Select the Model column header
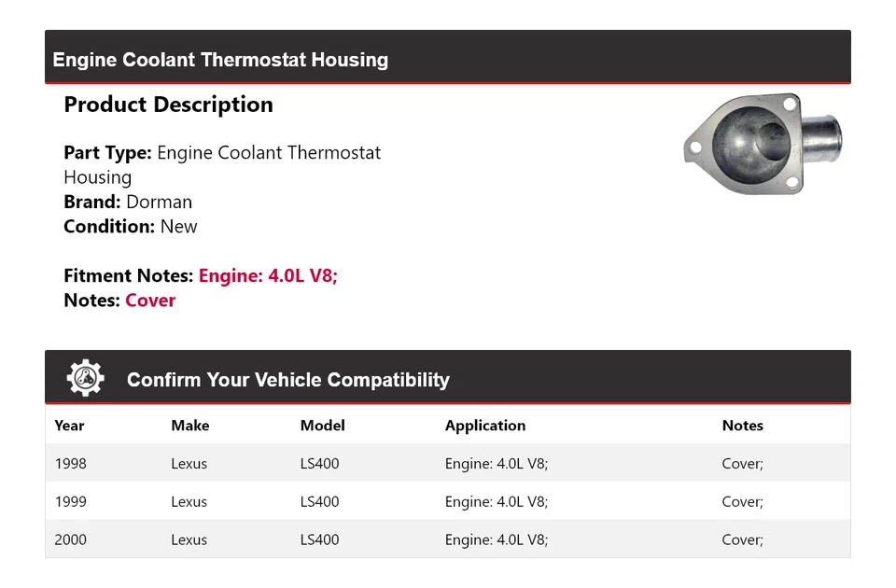 point(322,426)
